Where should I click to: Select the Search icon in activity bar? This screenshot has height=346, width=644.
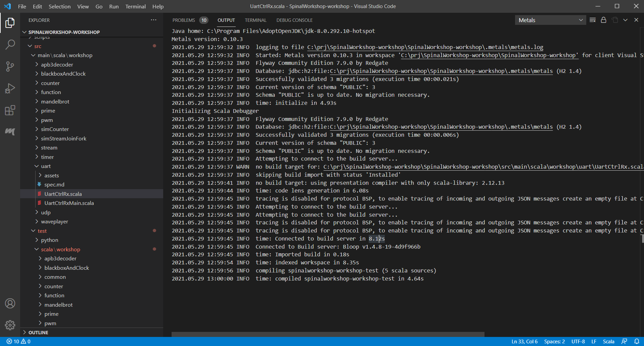(10, 44)
